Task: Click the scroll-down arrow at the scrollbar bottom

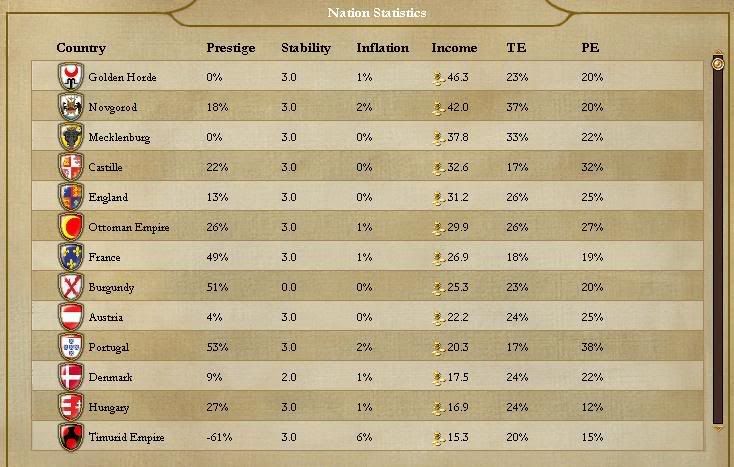Action: click(x=717, y=427)
